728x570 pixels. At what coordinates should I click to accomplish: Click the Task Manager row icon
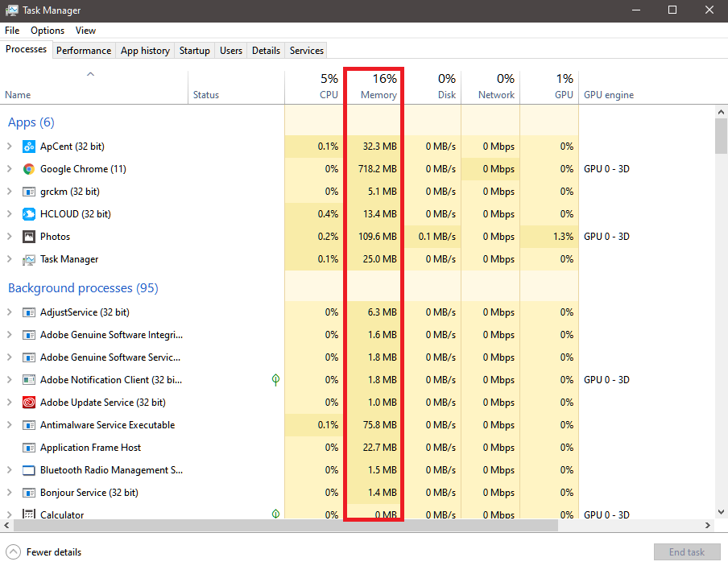point(29,259)
